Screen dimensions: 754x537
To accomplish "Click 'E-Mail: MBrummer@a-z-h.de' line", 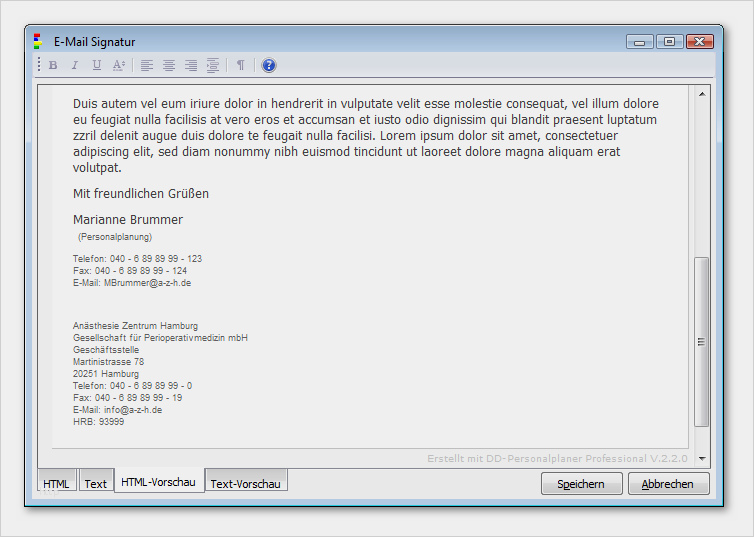I will click(x=132, y=283).
